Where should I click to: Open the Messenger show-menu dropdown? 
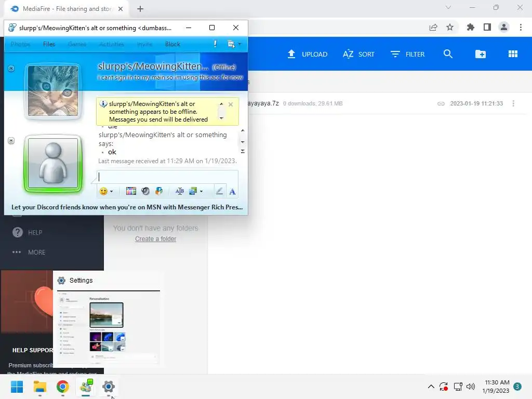coord(234,44)
